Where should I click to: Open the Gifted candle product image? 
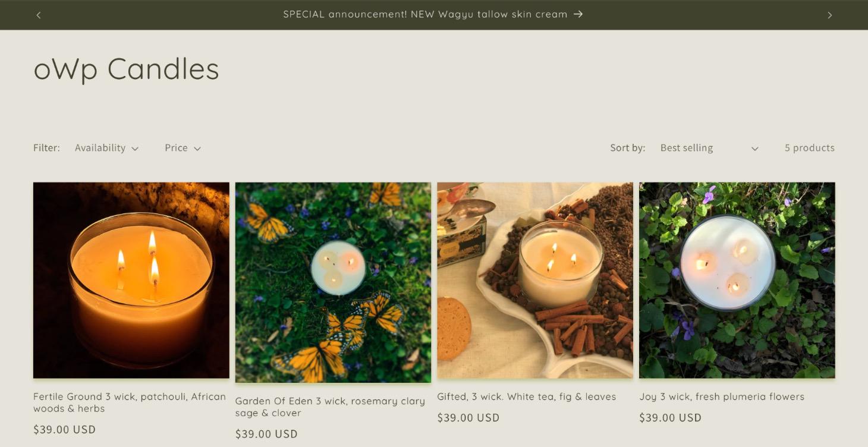[534, 280]
